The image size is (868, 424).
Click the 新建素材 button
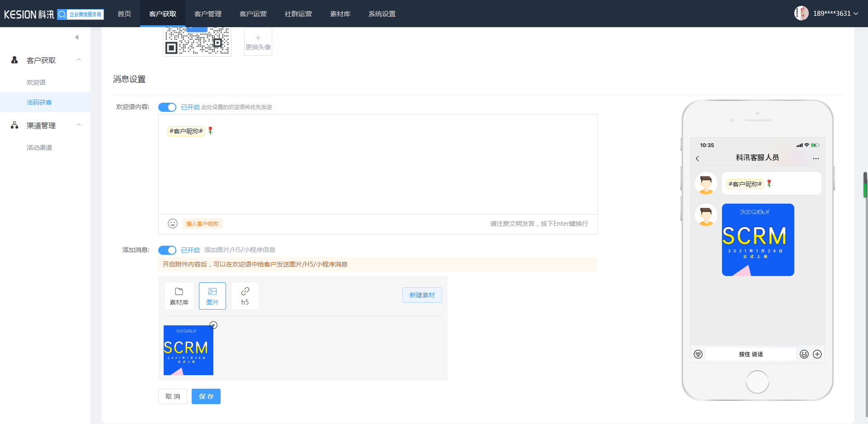coord(422,295)
